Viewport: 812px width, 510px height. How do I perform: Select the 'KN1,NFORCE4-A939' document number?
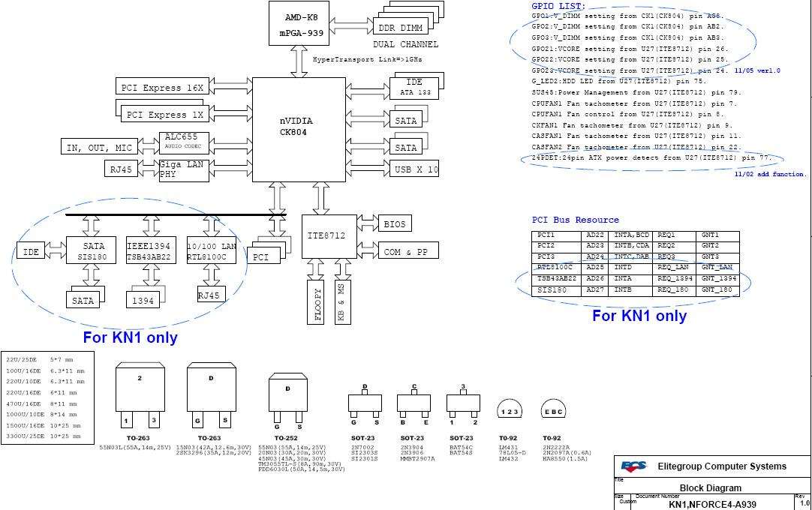tap(712, 504)
